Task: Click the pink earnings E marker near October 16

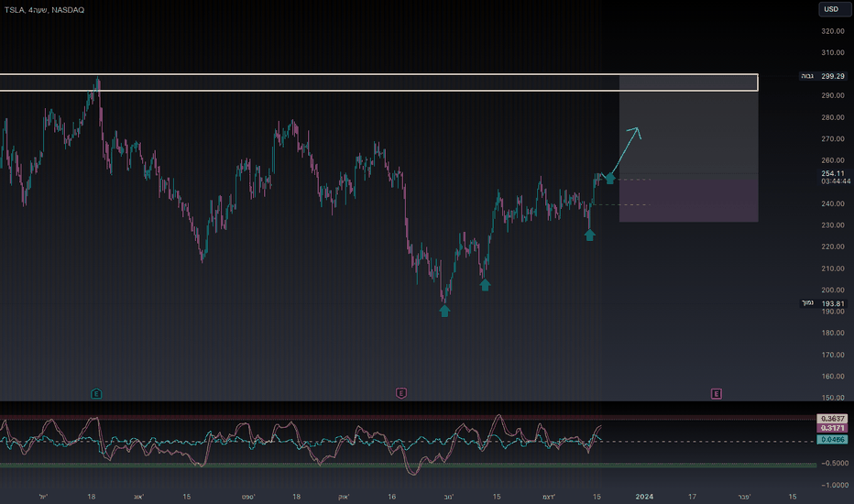Action: tap(401, 393)
